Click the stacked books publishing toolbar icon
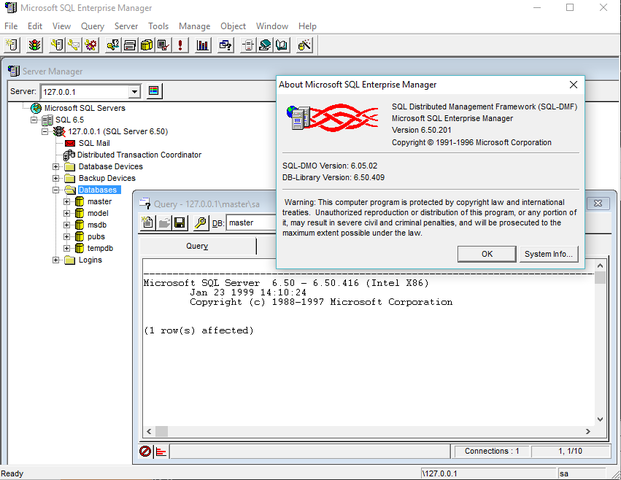Image resolution: width=621 pixels, height=480 pixels. point(265,45)
